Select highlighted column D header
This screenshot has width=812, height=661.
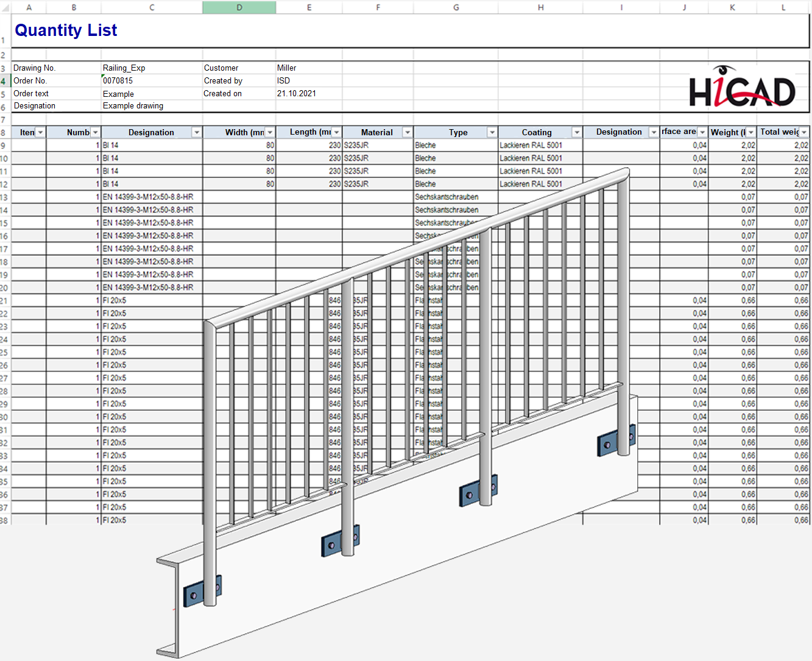(x=239, y=7)
